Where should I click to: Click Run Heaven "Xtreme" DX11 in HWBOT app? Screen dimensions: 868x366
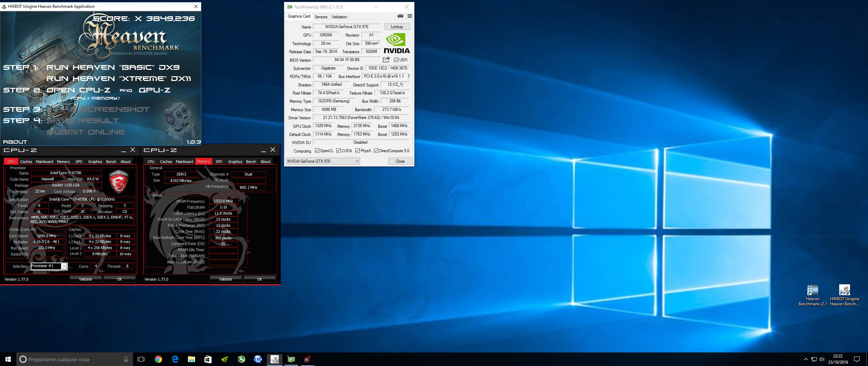(119, 79)
